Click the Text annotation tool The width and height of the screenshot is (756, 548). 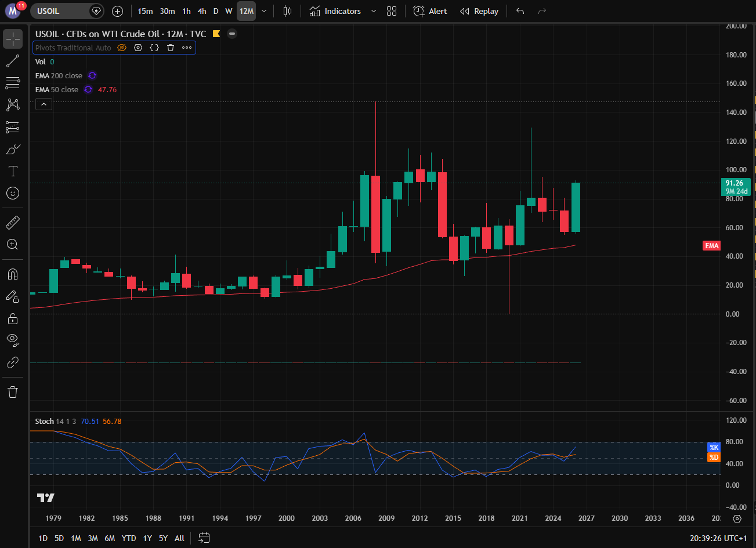(13, 171)
